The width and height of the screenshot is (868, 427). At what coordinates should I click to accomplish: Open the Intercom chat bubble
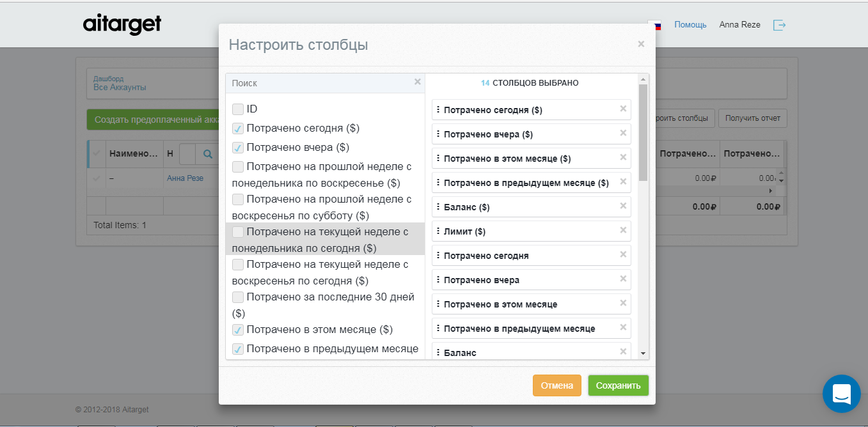pyautogui.click(x=841, y=394)
